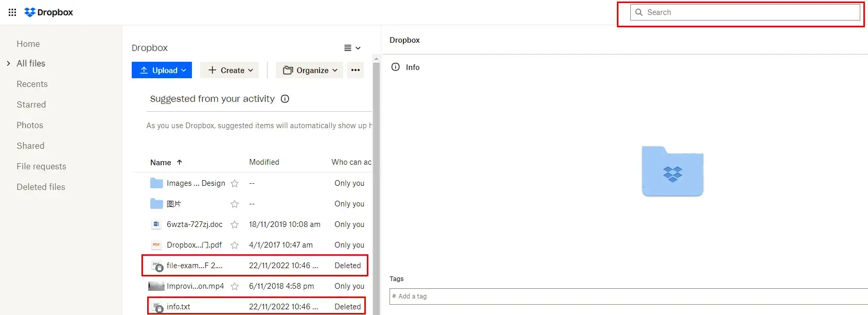Click the PDF icon of the Dropbox PDF
Screen dimensions: 868x315
click(156, 245)
